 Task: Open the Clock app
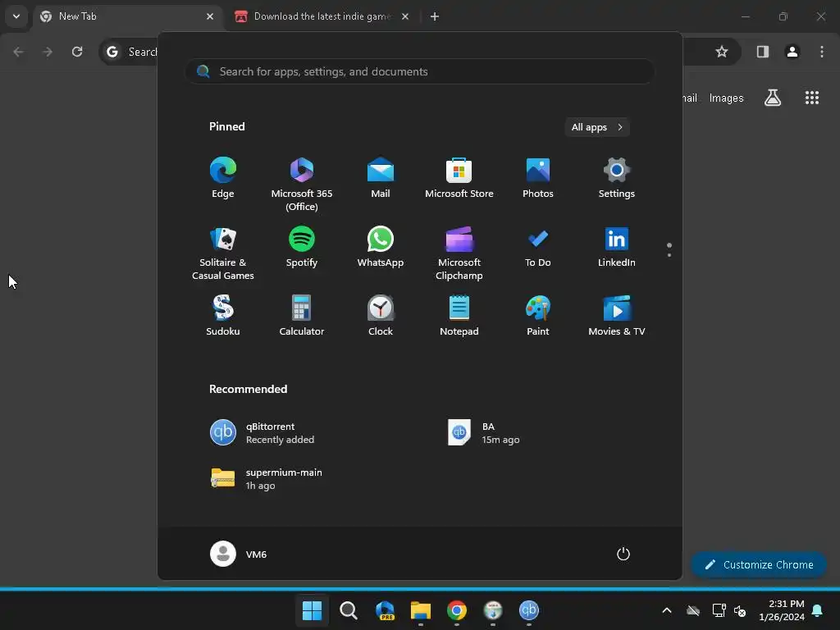(x=381, y=316)
